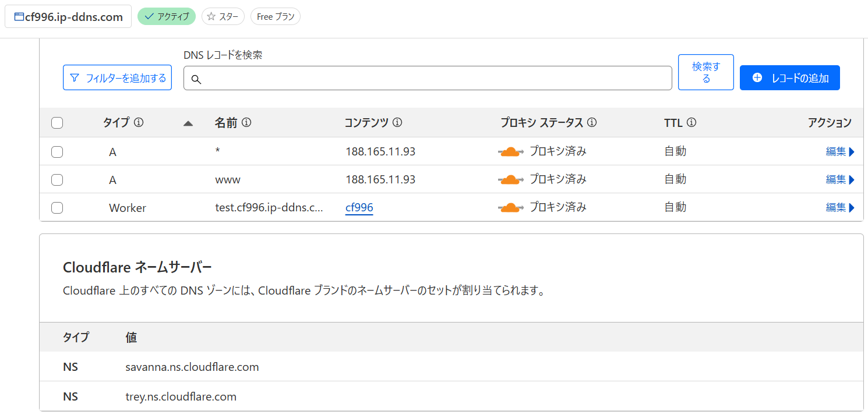
Task: Toggle the select-all records checkbox in header
Action: coord(57,123)
